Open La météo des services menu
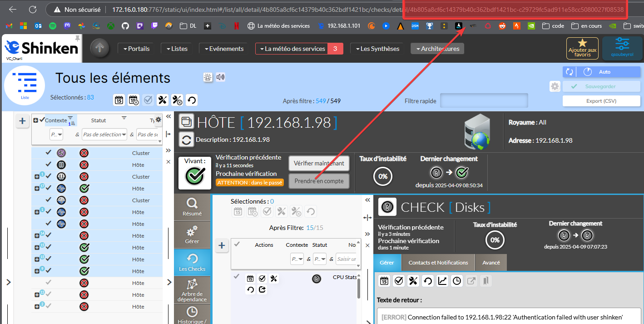Image resolution: width=644 pixels, height=324 pixels. (x=292, y=49)
